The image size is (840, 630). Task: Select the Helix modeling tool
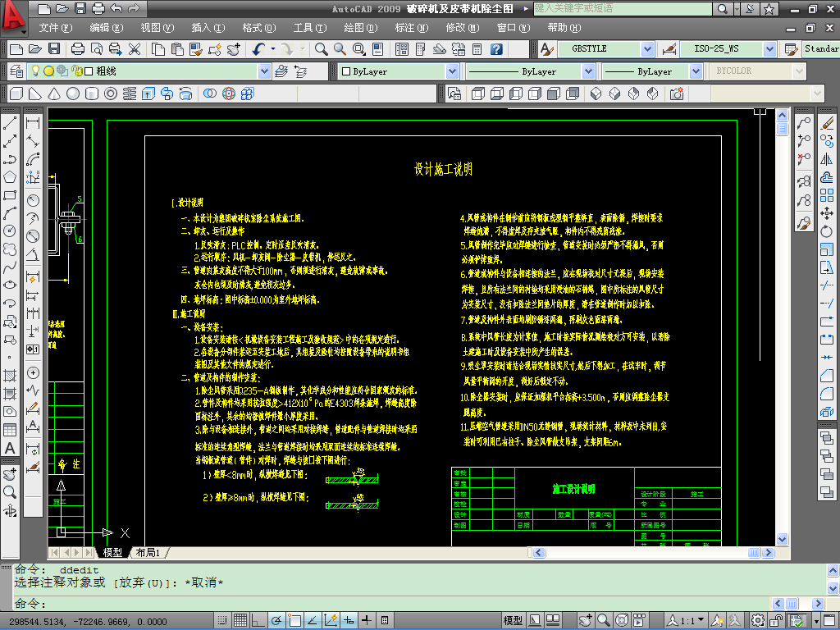tap(129, 94)
